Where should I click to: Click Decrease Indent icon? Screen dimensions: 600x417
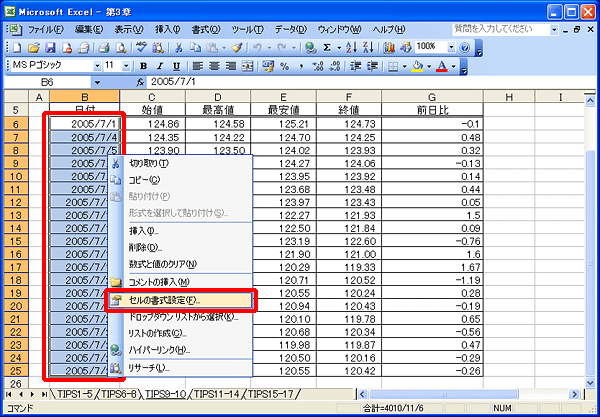pyautogui.click(x=355, y=67)
